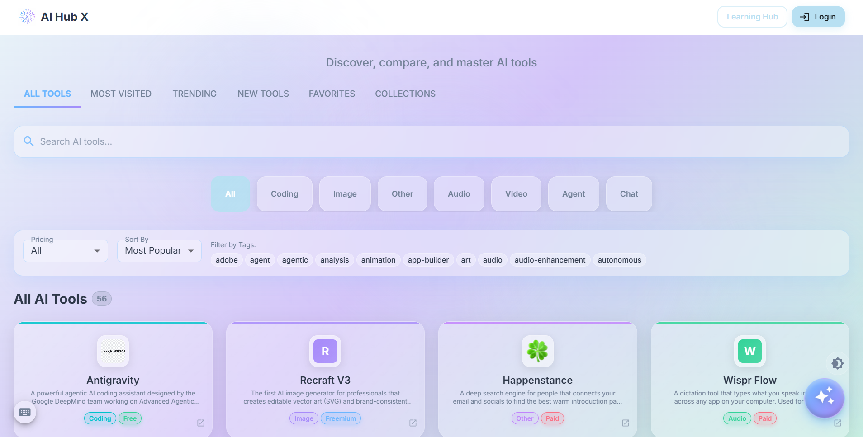Image resolution: width=868 pixels, height=437 pixels.
Task: Open Recraft V3 via its external link icon
Action: (413, 423)
